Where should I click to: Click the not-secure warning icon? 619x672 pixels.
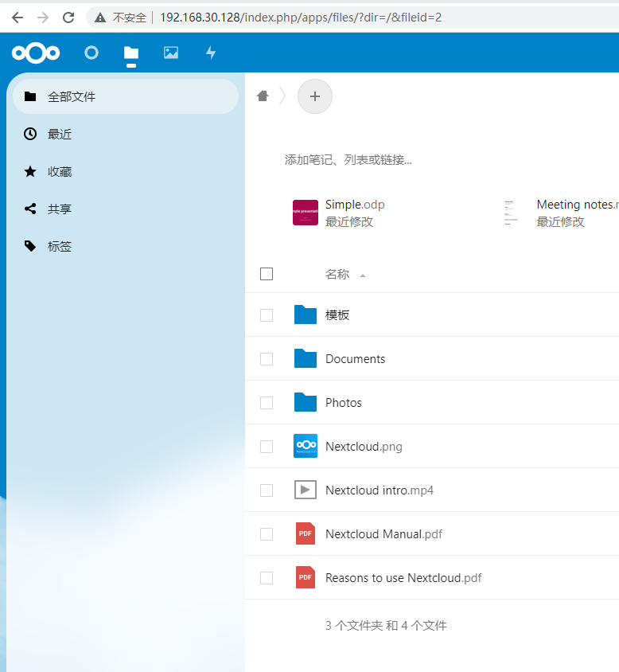(99, 18)
